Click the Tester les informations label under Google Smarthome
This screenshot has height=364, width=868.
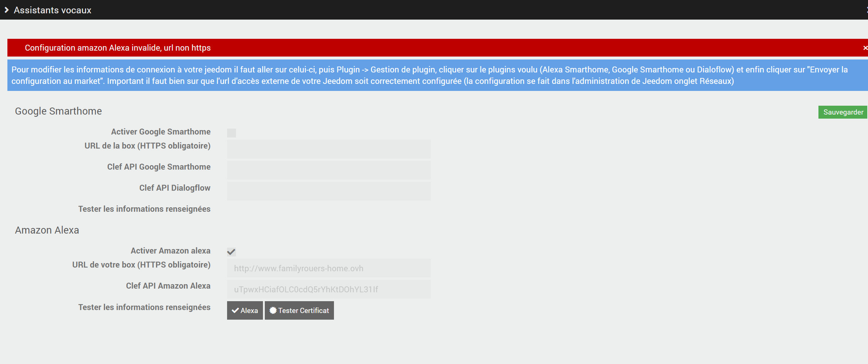(x=144, y=209)
